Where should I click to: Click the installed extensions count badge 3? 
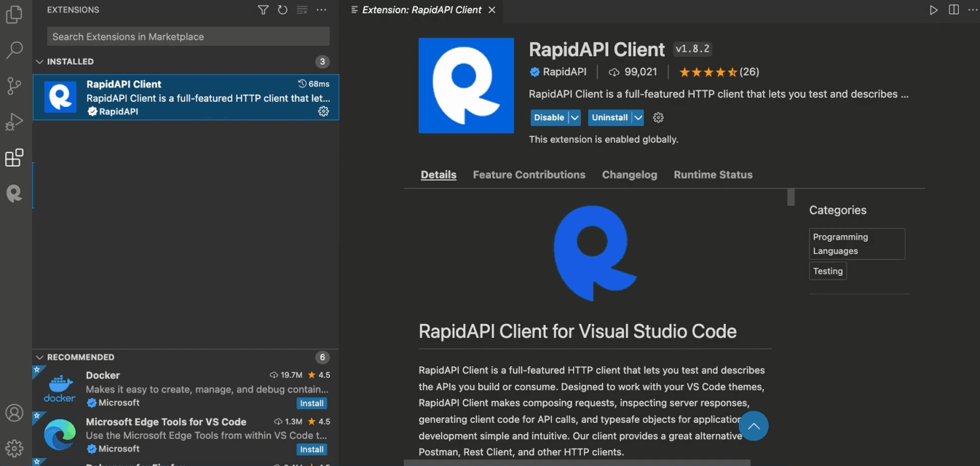323,62
